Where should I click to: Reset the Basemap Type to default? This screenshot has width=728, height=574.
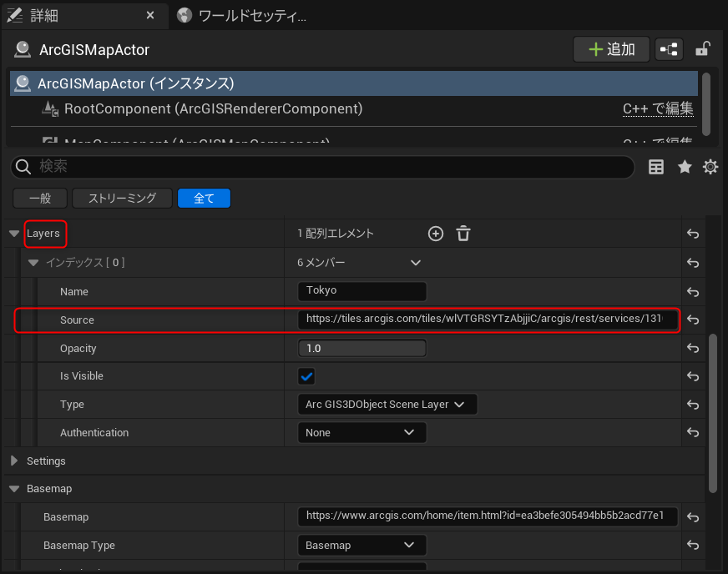click(x=693, y=545)
